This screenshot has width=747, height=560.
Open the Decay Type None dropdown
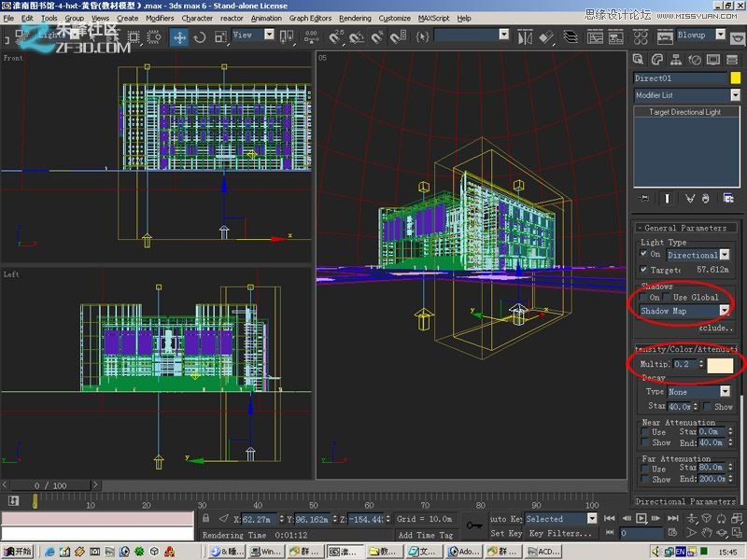click(726, 392)
